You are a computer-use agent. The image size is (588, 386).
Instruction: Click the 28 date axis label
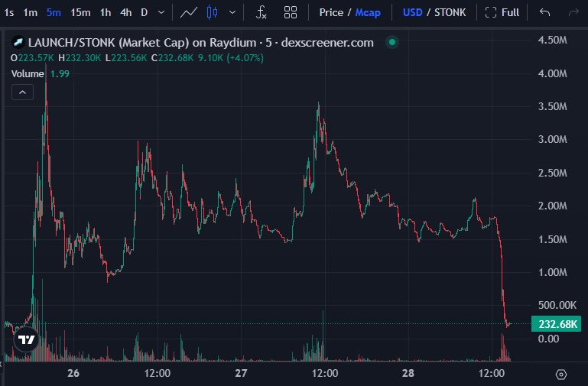click(408, 373)
